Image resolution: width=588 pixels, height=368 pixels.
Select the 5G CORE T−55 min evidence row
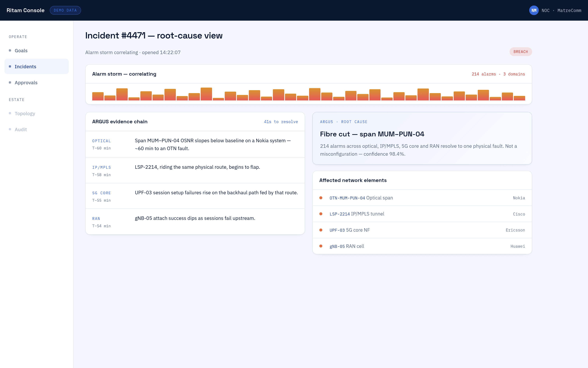point(195,196)
